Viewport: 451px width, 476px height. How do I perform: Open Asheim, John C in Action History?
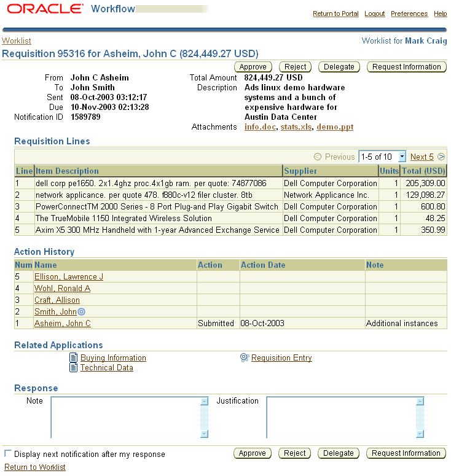(x=63, y=323)
